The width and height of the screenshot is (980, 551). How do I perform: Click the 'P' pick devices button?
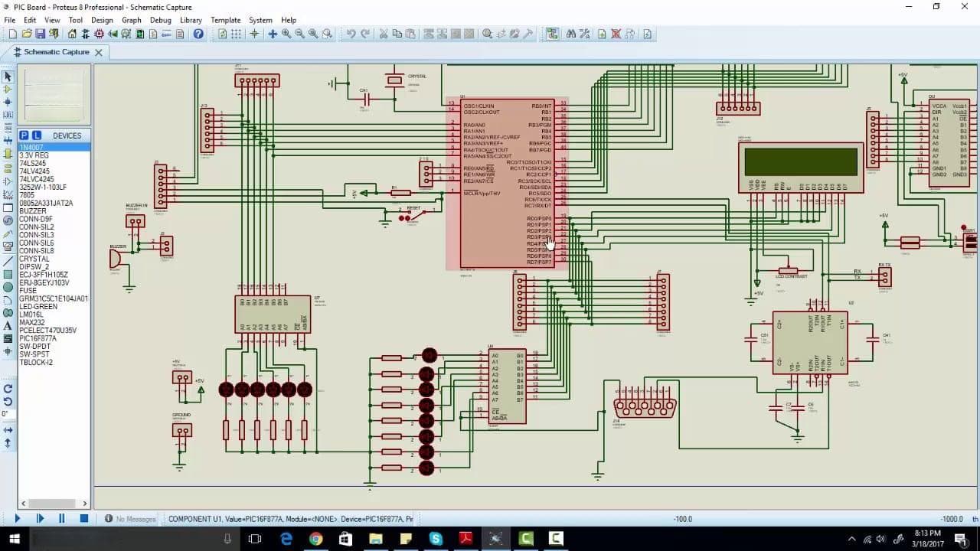pyautogui.click(x=24, y=135)
